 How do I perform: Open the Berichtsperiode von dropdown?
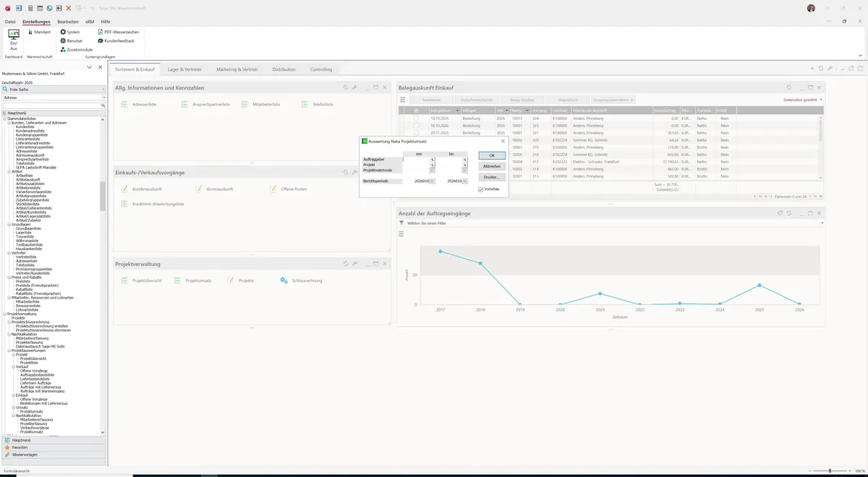point(433,181)
